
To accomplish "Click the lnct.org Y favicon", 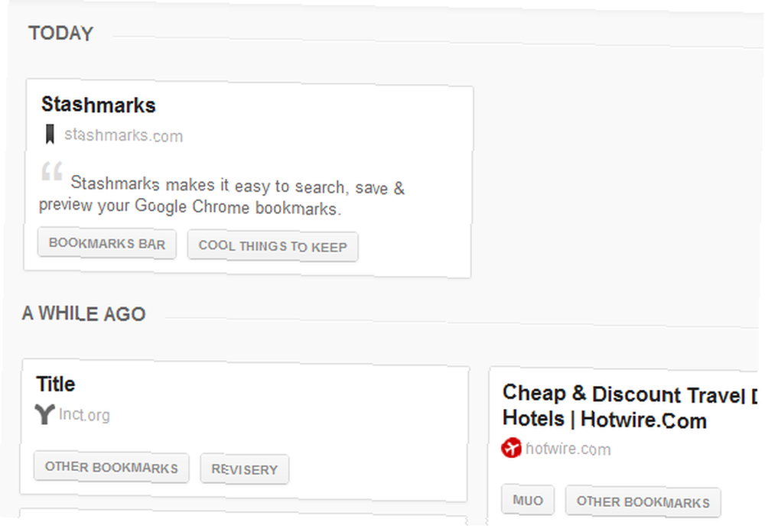I will (x=44, y=414).
